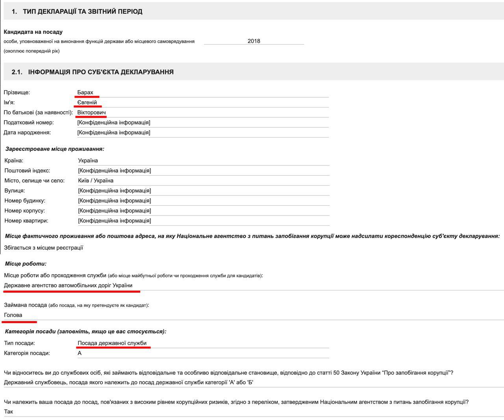504x420 pixels.
Task: Select the first name value Євгеній
Action: tap(87, 102)
